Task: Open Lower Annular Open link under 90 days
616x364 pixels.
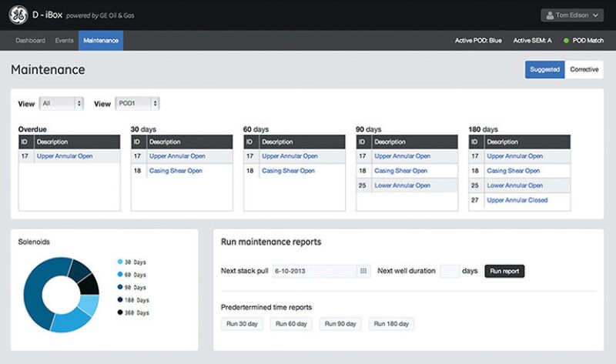Action: point(402,185)
